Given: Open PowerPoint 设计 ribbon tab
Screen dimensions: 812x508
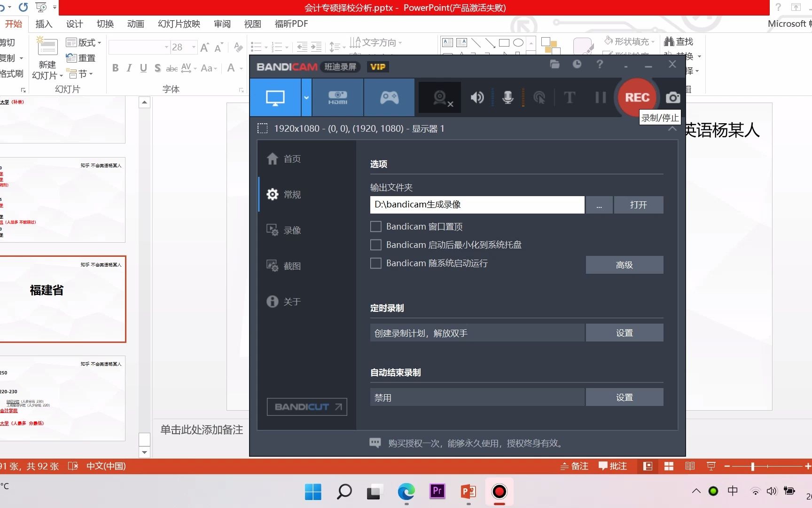Looking at the screenshot, I should pyautogui.click(x=74, y=24).
